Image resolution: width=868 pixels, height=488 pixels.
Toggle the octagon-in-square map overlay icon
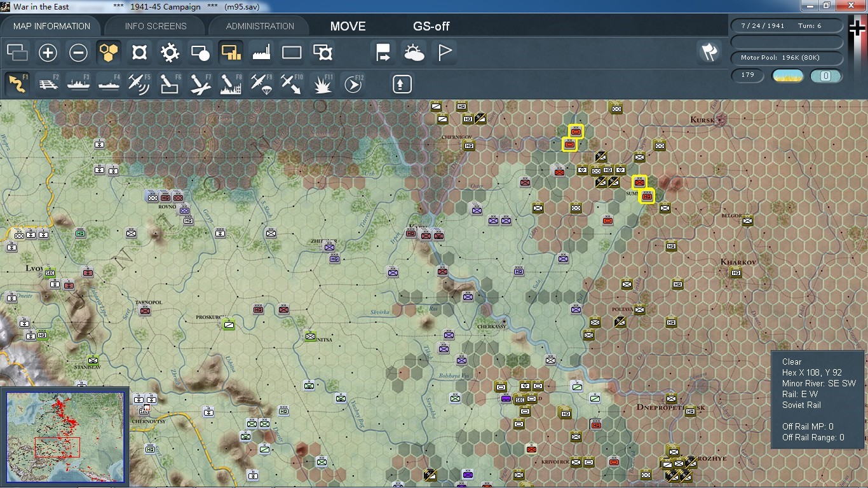[139, 53]
